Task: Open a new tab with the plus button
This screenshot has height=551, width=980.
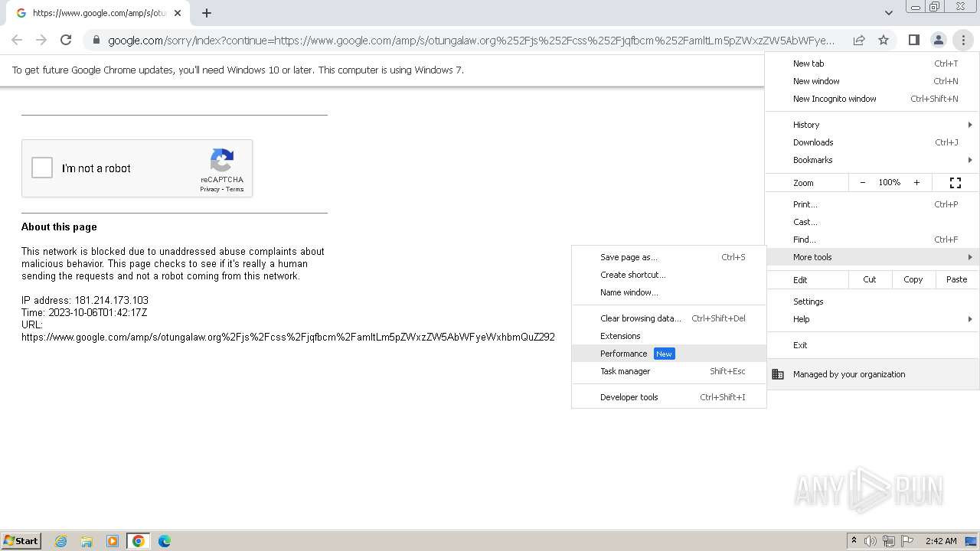Action: click(207, 13)
